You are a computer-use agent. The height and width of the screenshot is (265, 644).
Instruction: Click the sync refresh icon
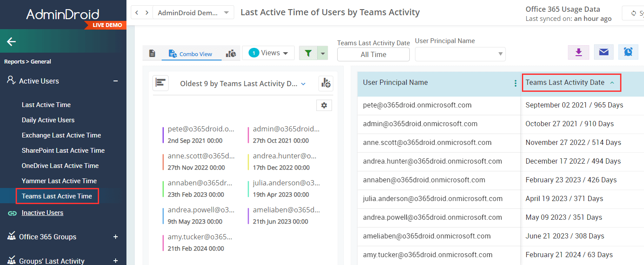click(x=634, y=13)
